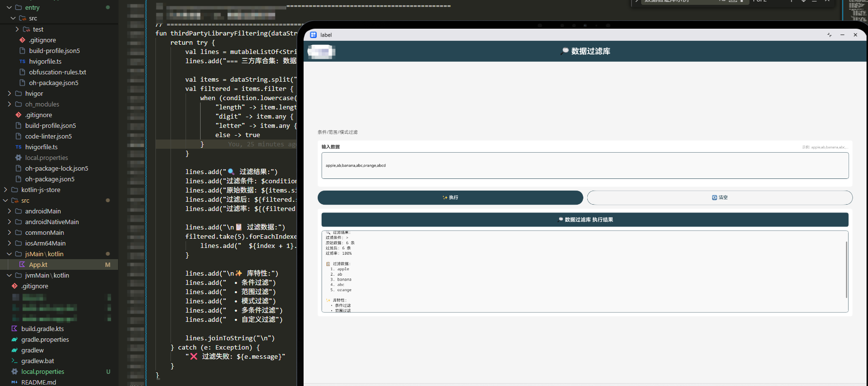Click the 数据过滤库 执行结果 header bar
This screenshot has width=868, height=386.
[585, 220]
